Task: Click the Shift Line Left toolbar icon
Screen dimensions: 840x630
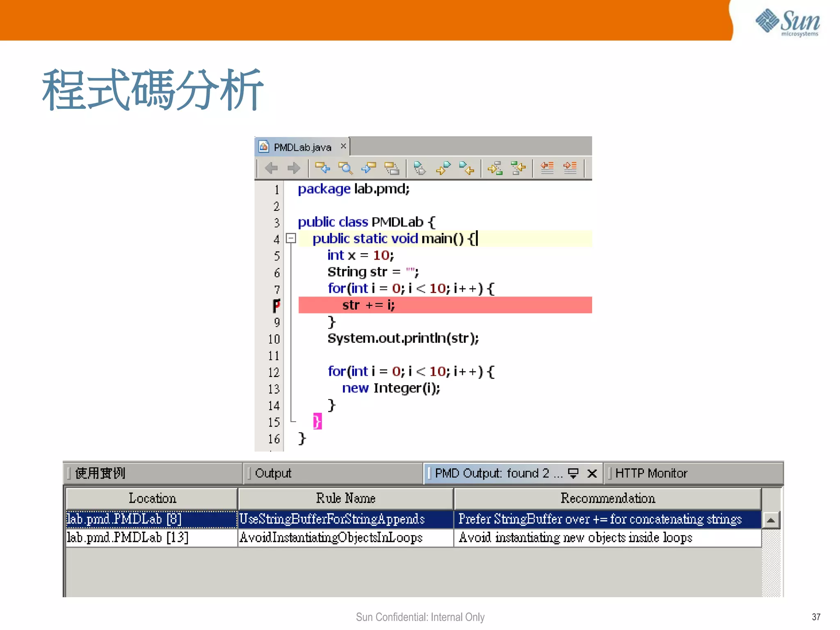Action: pyautogui.click(x=547, y=168)
